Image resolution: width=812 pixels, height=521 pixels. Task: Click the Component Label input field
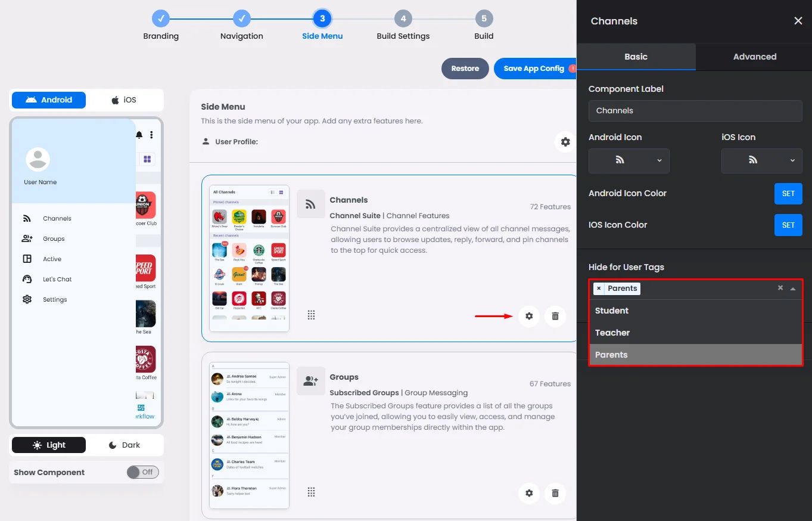click(695, 111)
